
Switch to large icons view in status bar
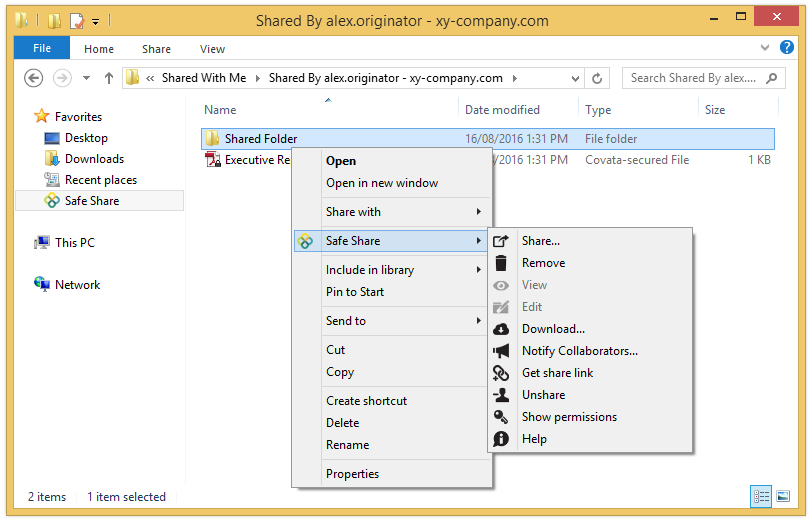783,497
